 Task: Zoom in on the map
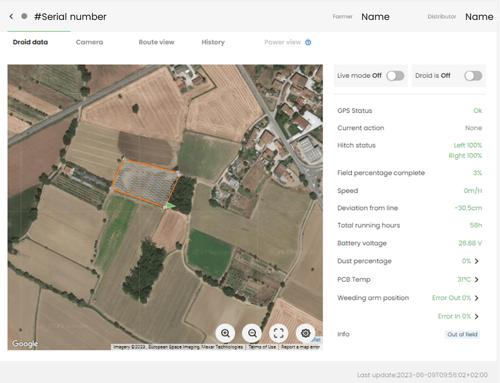pyautogui.click(x=225, y=333)
